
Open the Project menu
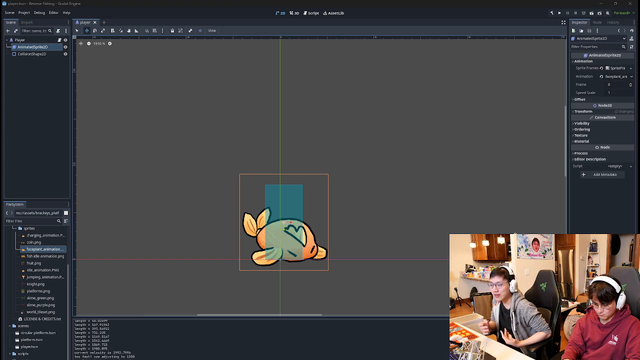pyautogui.click(x=24, y=13)
